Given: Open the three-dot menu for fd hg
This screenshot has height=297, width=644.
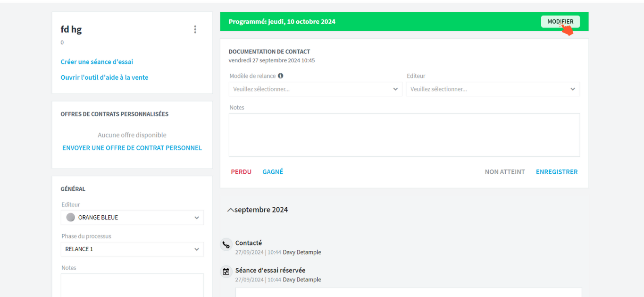Looking at the screenshot, I should pos(195,29).
